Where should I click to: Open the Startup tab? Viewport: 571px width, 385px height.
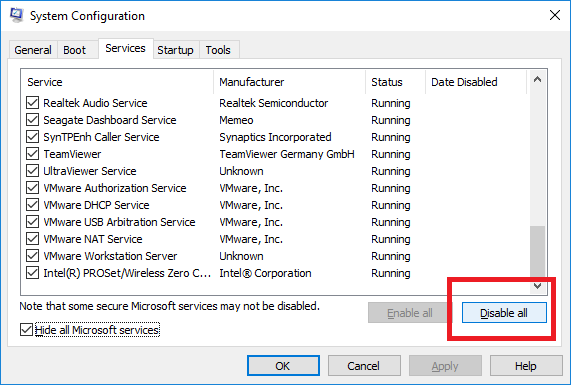tap(175, 50)
